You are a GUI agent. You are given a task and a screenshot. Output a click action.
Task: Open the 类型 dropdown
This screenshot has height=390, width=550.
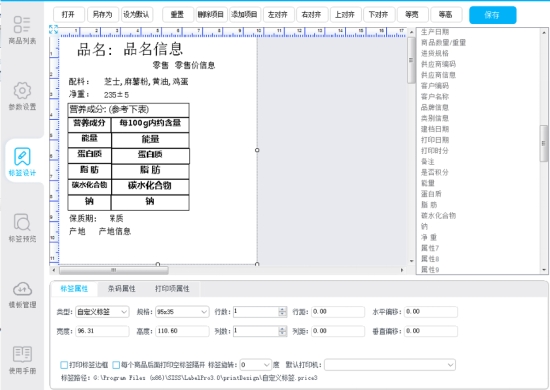102,312
